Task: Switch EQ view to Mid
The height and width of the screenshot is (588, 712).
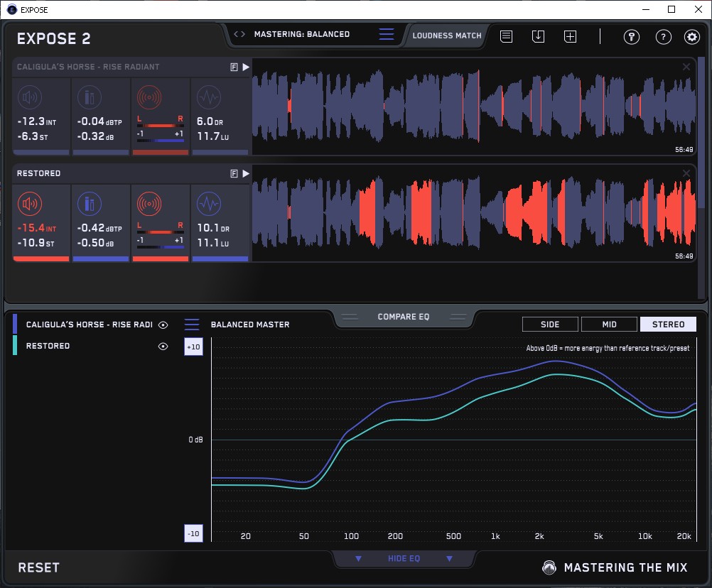Action: [609, 325]
